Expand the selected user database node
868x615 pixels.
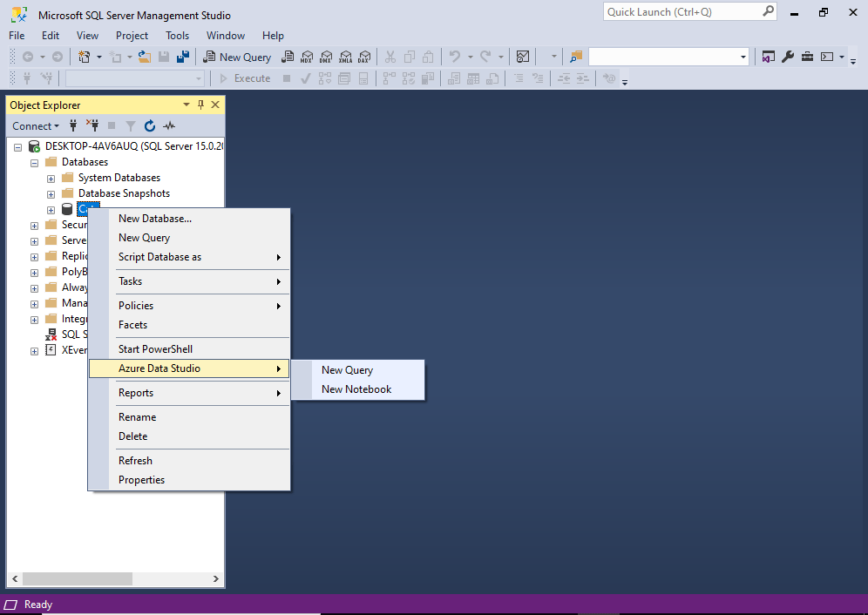click(51, 210)
